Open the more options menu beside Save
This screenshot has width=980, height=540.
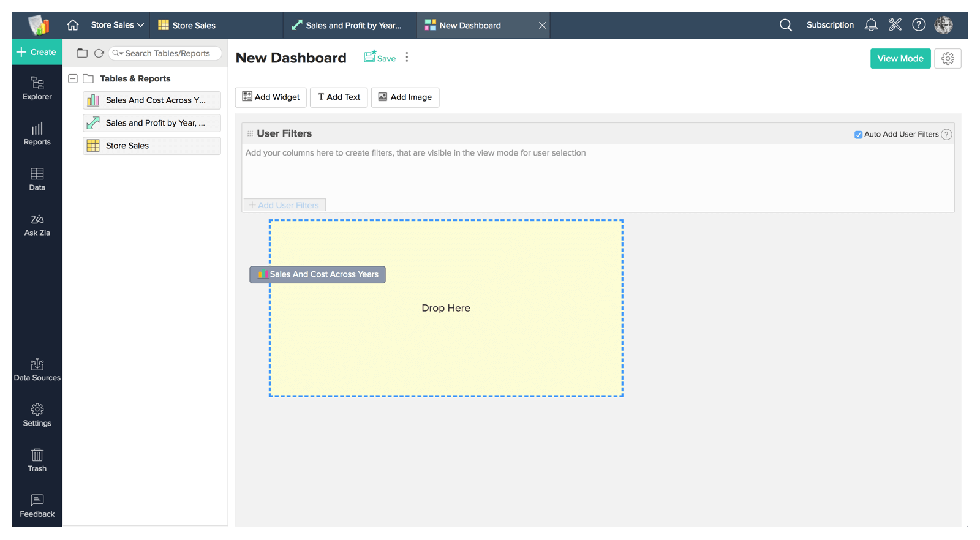pyautogui.click(x=407, y=58)
